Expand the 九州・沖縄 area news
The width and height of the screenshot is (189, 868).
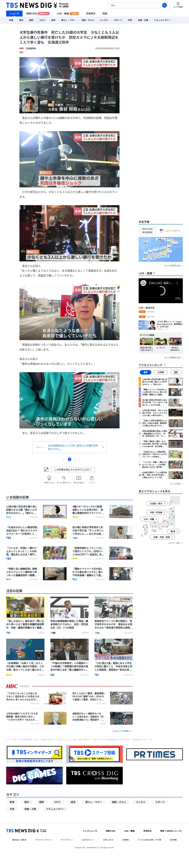149,519
